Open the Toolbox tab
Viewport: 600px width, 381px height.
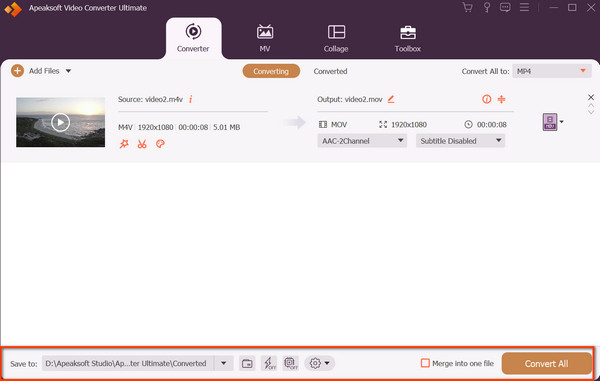[408, 38]
